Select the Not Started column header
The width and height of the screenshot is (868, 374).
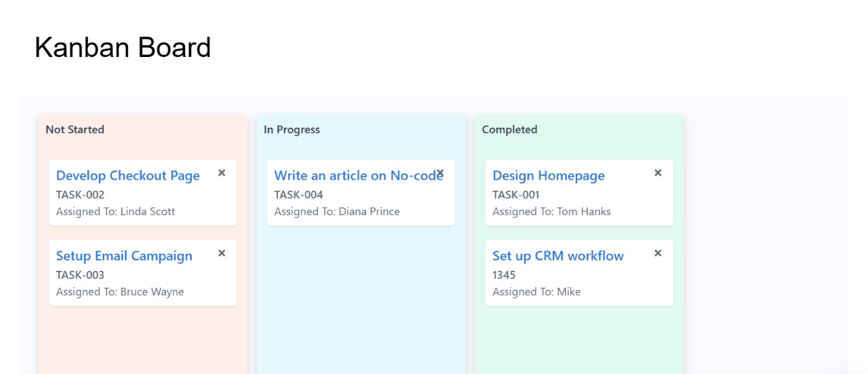point(75,130)
